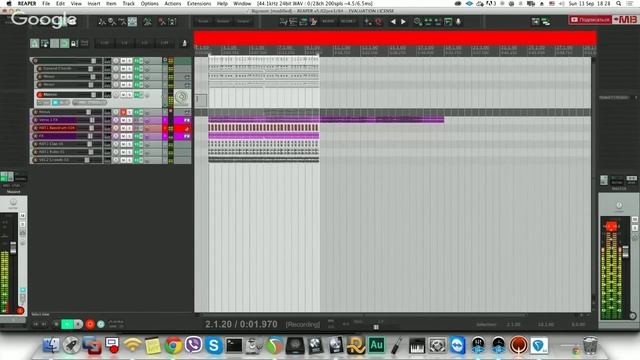Open Google Chrome from the Dock
The width and height of the screenshot is (640, 360).
[173, 345]
